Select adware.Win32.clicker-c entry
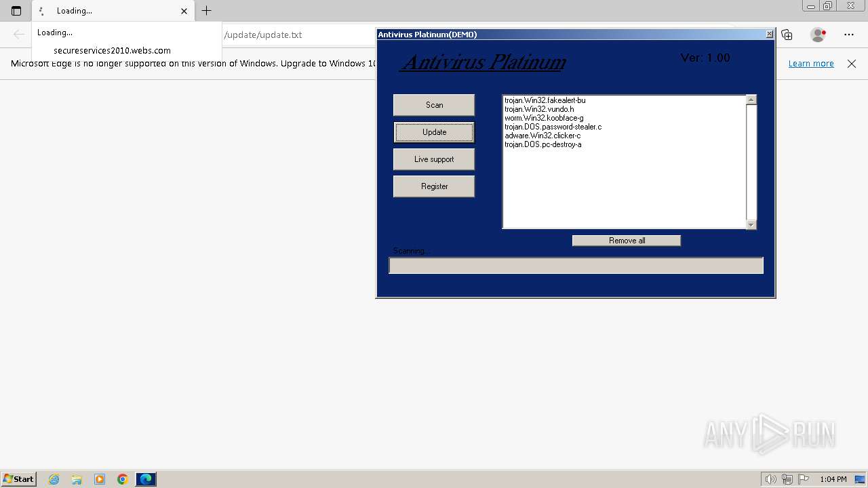Viewport: 868px width, 488px height. pyautogui.click(x=542, y=136)
